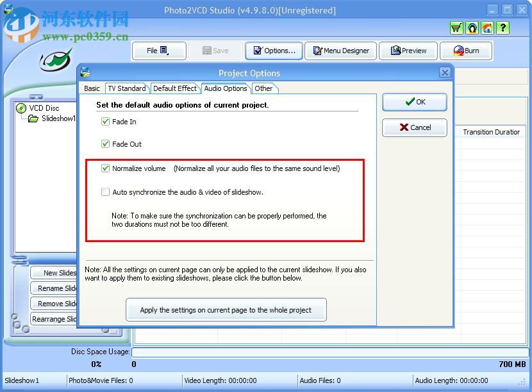Click the Options... toolbar button
Screen dimensions: 532x392
[x=274, y=51]
